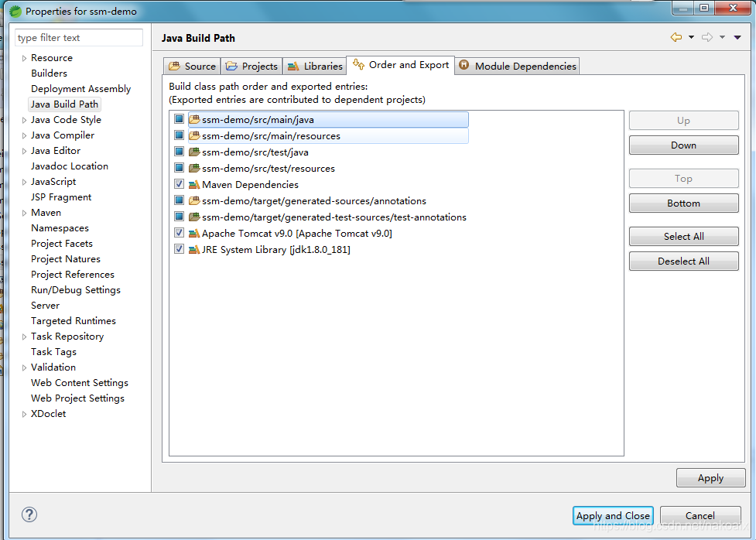Viewport: 756px width, 540px height.
Task: Open Web Project Settings page
Action: pyautogui.click(x=77, y=398)
